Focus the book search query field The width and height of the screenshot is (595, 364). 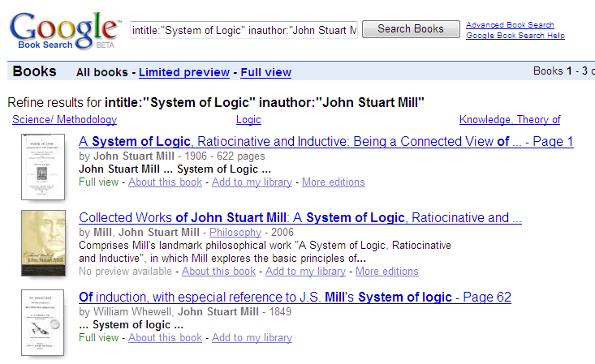point(244,30)
